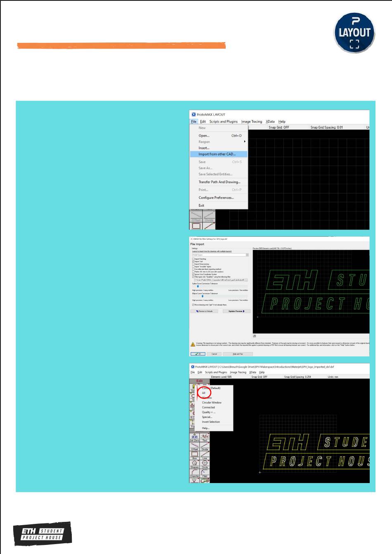Choose Open... in the File menu
Image resolution: width=392 pixels, height=554 pixels.
[x=219, y=136]
